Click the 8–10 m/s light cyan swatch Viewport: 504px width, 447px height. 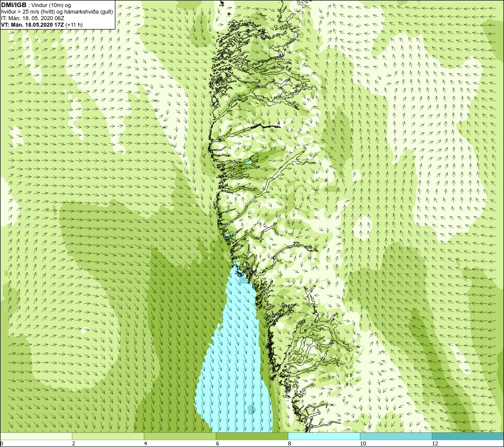click(x=324, y=436)
